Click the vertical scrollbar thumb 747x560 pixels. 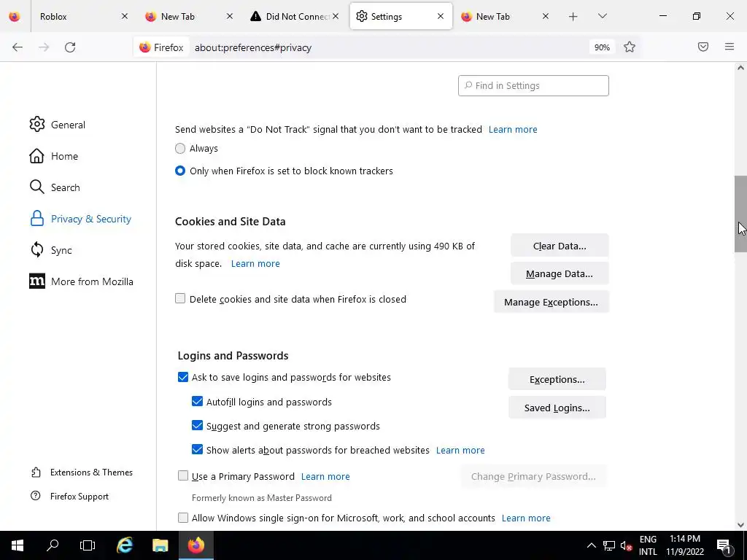click(740, 214)
